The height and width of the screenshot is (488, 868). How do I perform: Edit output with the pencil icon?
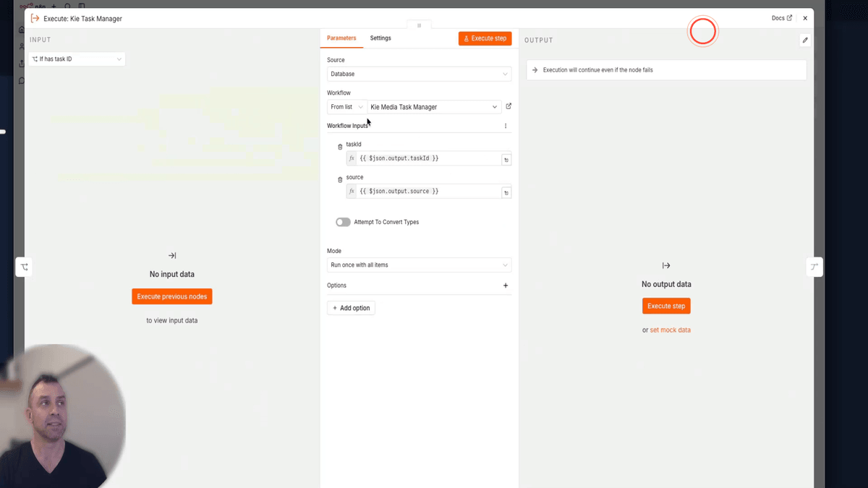[805, 40]
